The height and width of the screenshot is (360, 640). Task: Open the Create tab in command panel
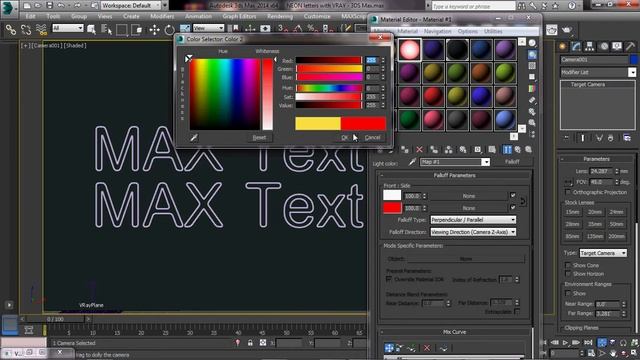coord(562,47)
